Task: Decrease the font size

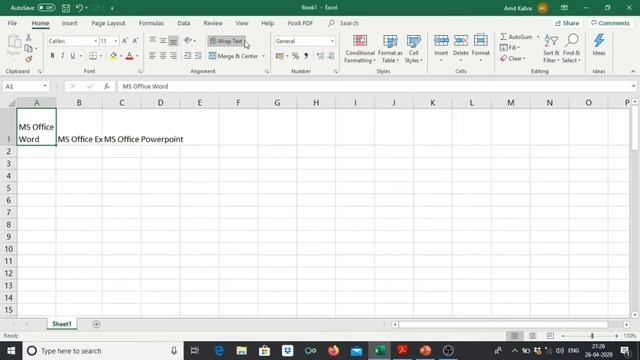Action: click(x=135, y=41)
